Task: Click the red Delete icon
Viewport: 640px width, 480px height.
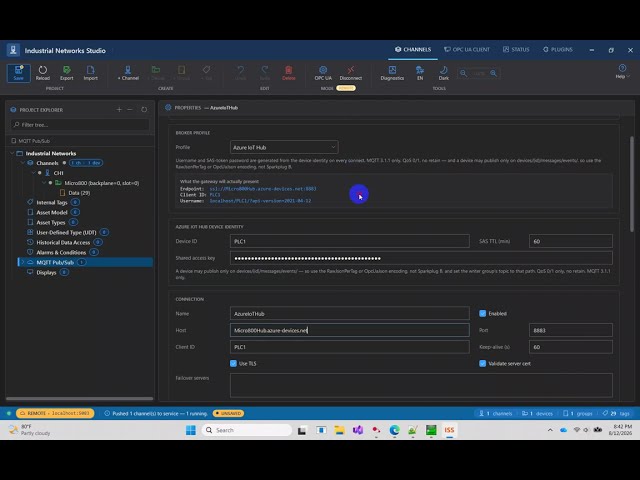Action: pyautogui.click(x=289, y=73)
